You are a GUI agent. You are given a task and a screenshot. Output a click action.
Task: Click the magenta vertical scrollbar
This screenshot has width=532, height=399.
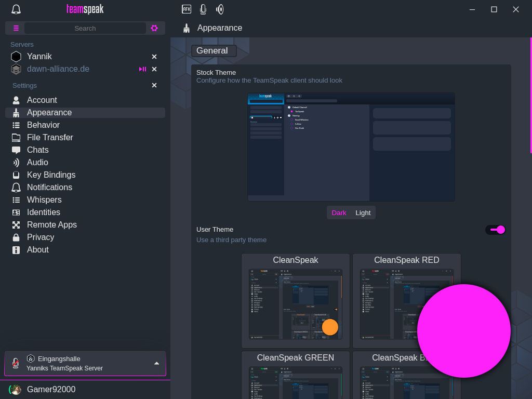click(x=531, y=96)
